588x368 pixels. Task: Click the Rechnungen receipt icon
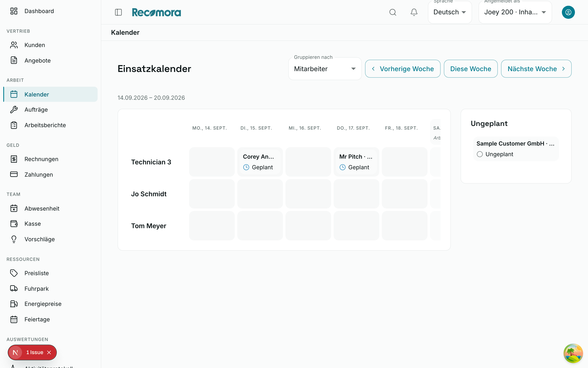click(14, 159)
